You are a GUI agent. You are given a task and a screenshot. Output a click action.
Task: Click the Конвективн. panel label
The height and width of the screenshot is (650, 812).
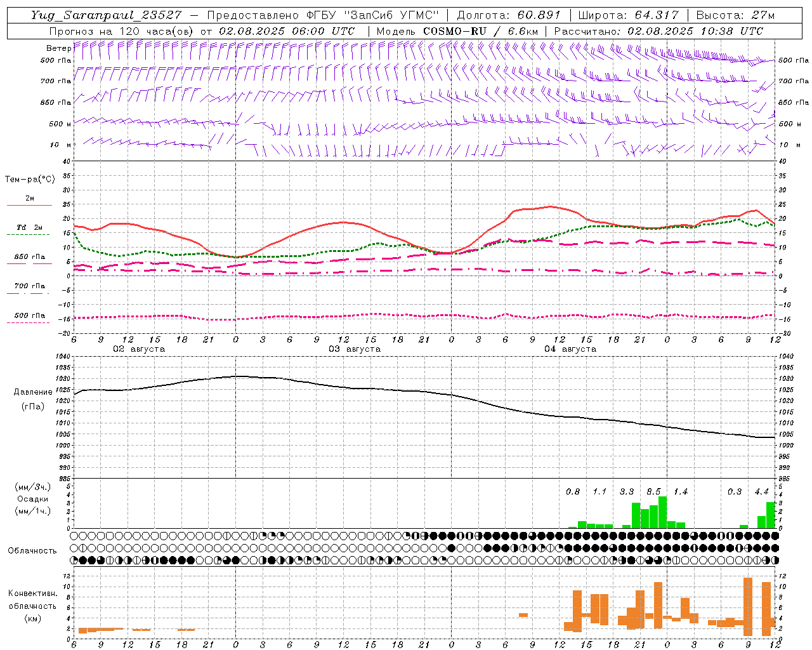(x=32, y=594)
